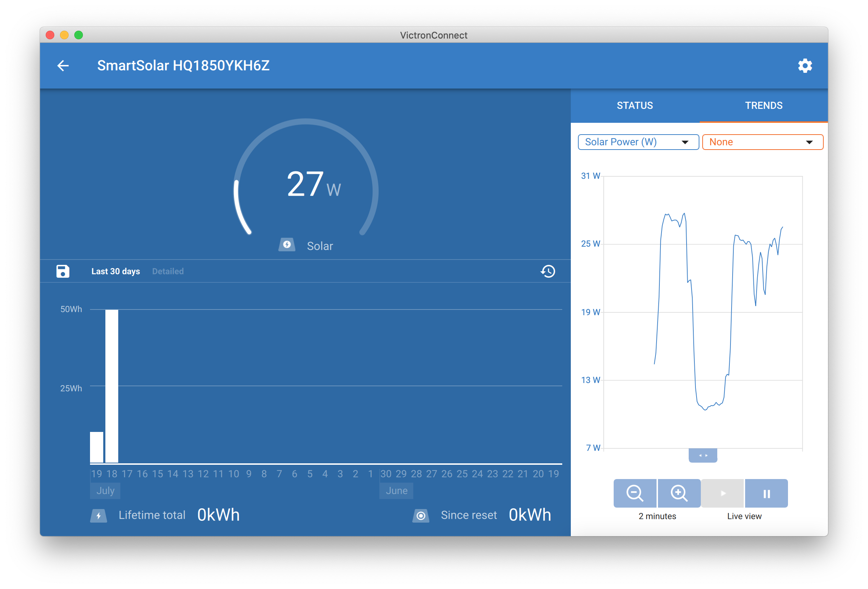Zoom in the trends graph
Image resolution: width=868 pixels, height=589 pixels.
[x=679, y=493]
